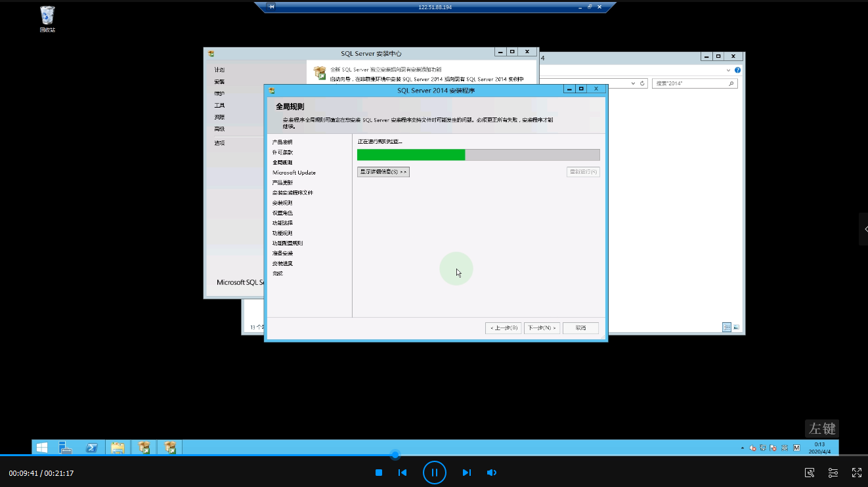
Task: Click the stop playback icon
Action: tap(379, 473)
